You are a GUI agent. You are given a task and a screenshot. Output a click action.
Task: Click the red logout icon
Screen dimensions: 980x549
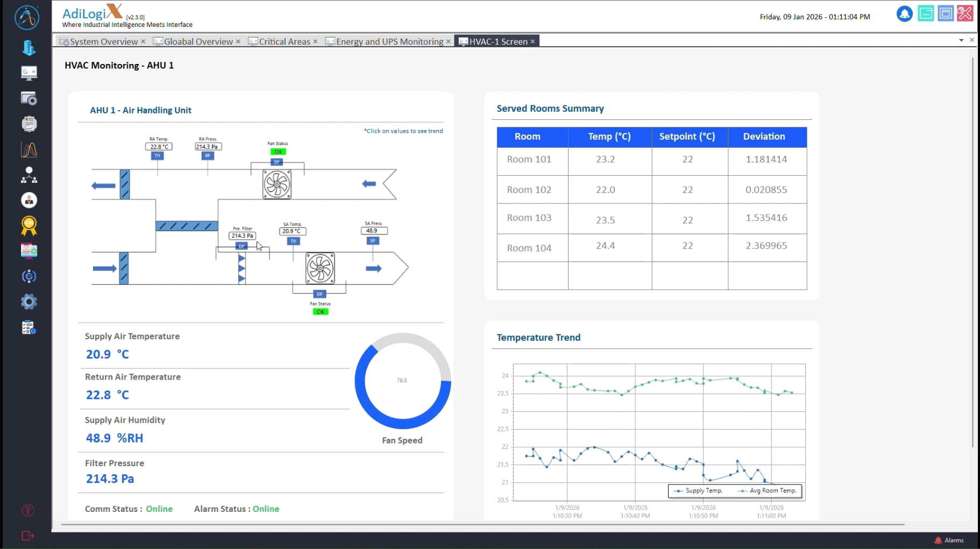coord(28,536)
